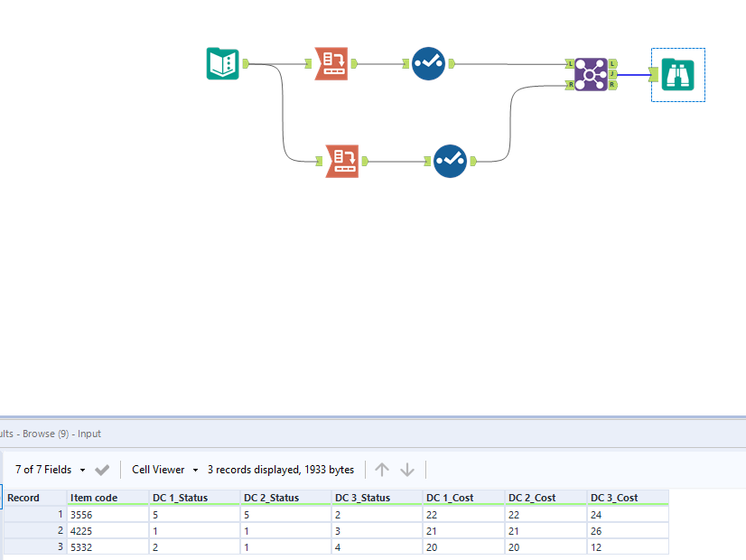Expand the "7 of 7 Fields" dropdown
This screenshot has height=560, width=746.
pos(42,470)
